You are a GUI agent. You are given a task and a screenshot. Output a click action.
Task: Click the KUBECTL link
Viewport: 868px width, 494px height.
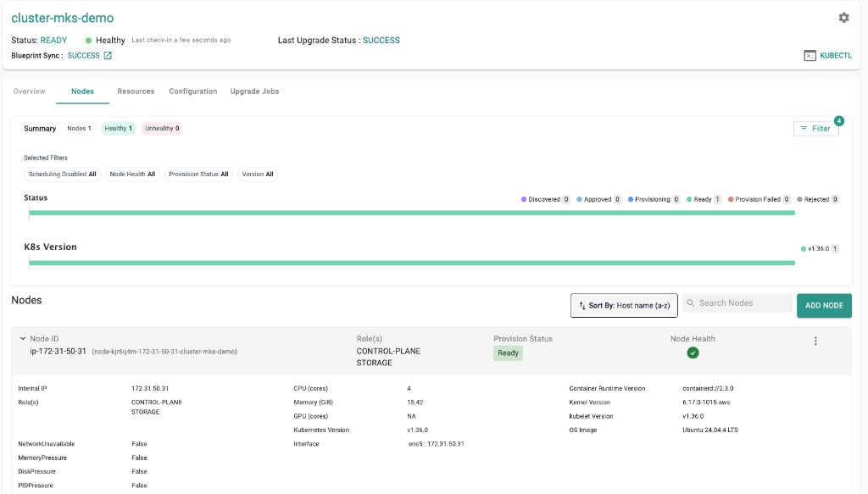[836, 55]
